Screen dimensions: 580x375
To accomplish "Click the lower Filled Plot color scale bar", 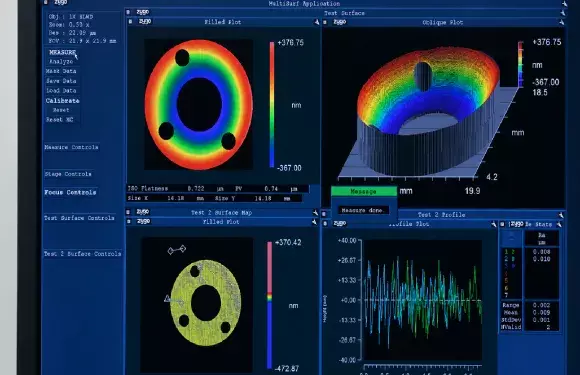I will [269, 305].
